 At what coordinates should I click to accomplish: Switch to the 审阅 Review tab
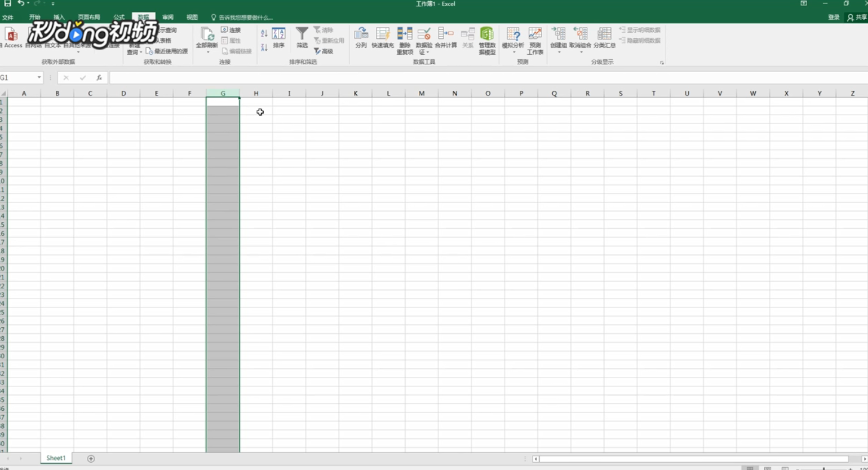coord(168,17)
